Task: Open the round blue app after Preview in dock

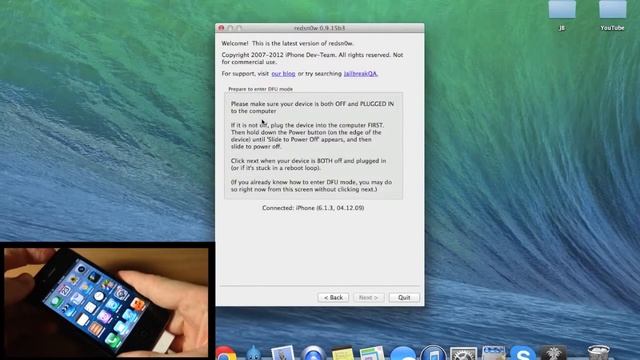Action: pyautogui.click(x=313, y=353)
